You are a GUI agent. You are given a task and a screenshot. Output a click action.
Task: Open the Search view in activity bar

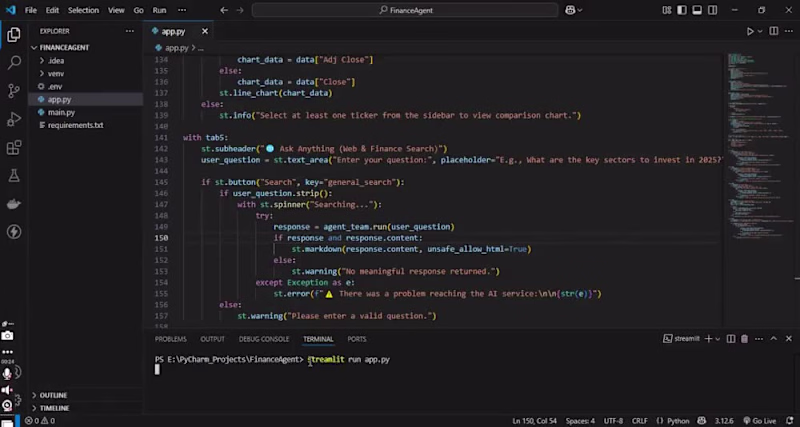click(14, 62)
